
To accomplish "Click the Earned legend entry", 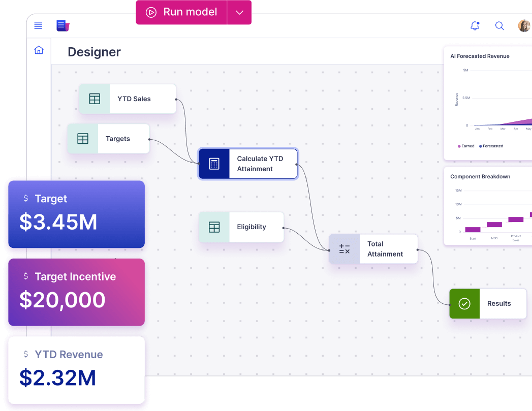I will tap(466, 146).
